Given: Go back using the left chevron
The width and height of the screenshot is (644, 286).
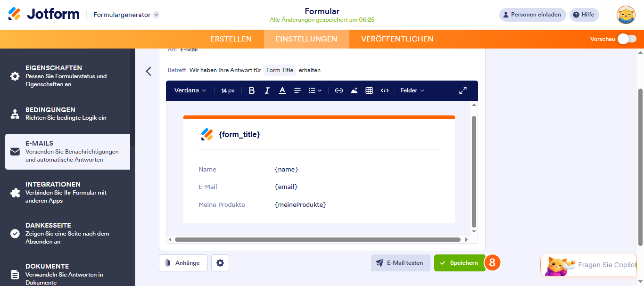Looking at the screenshot, I should (149, 71).
